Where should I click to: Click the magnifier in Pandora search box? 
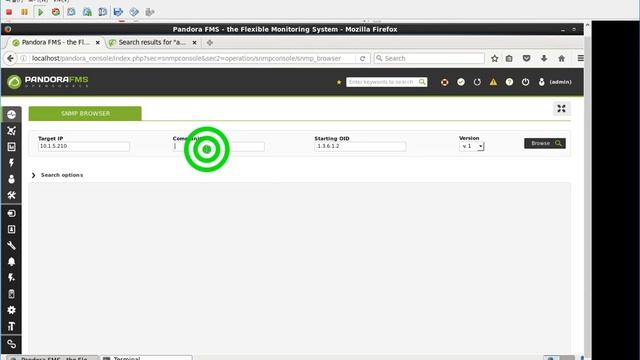pos(422,82)
